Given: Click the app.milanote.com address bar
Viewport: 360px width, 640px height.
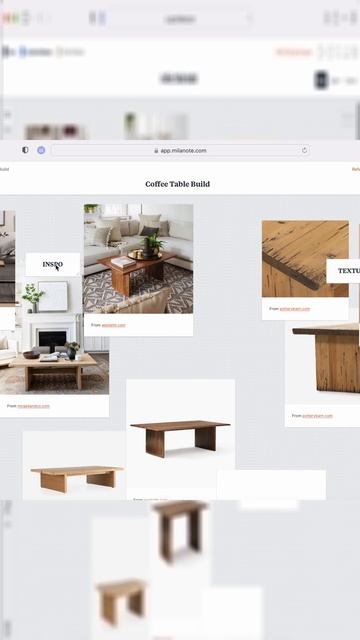Looking at the screenshot, I should 180,150.
